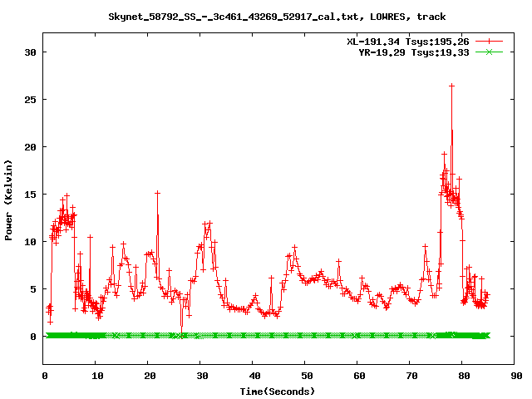The width and height of the screenshot is (532, 399).
Task: Click y-axis tick label 25
Action: (x=30, y=100)
